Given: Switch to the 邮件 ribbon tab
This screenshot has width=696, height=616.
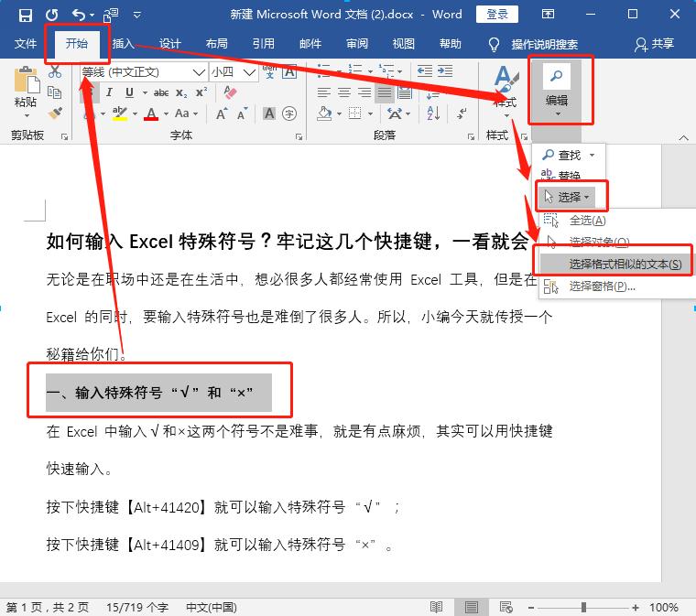Looking at the screenshot, I should tap(310, 44).
